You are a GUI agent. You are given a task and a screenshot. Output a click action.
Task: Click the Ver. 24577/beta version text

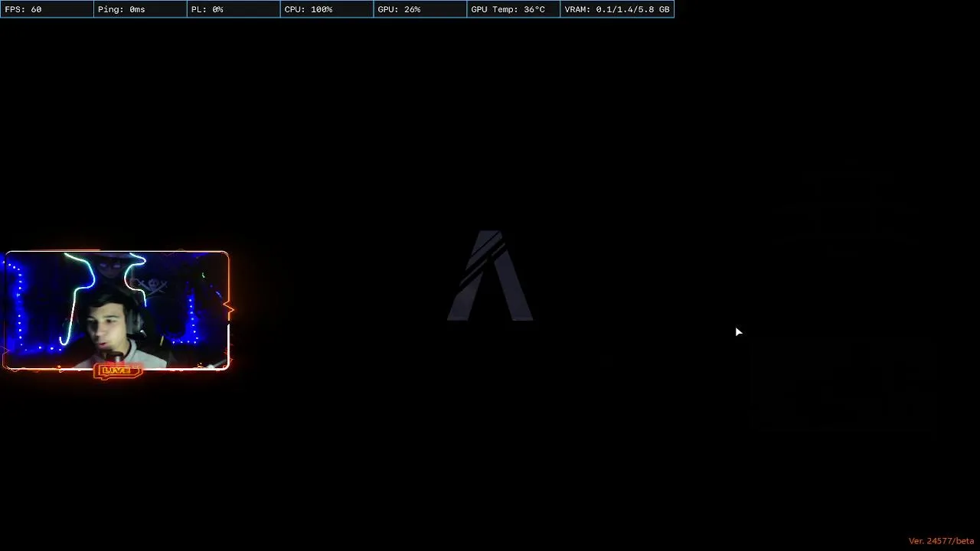941,541
